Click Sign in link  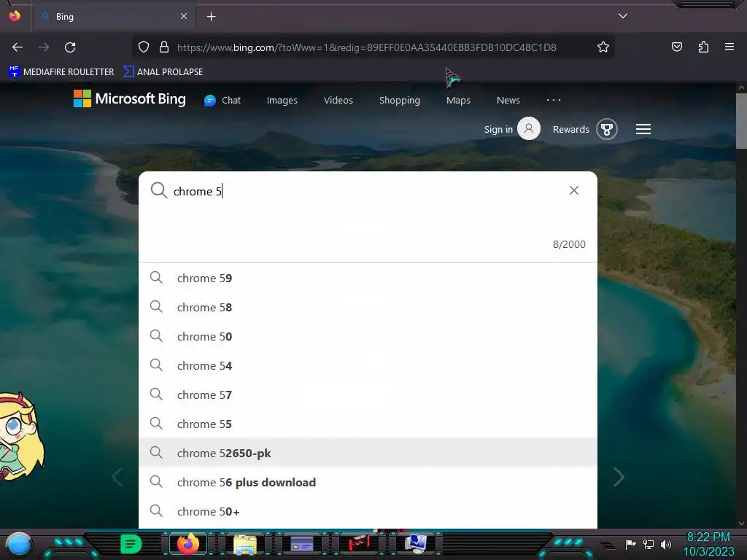pos(498,130)
